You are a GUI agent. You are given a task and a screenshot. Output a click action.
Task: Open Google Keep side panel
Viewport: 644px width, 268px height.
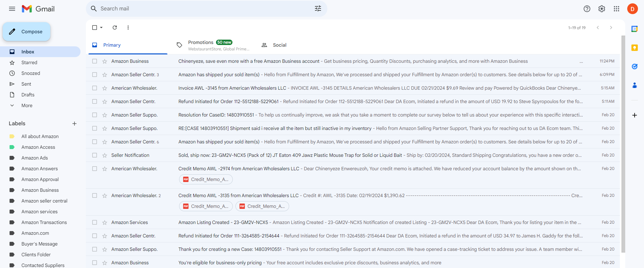click(635, 48)
